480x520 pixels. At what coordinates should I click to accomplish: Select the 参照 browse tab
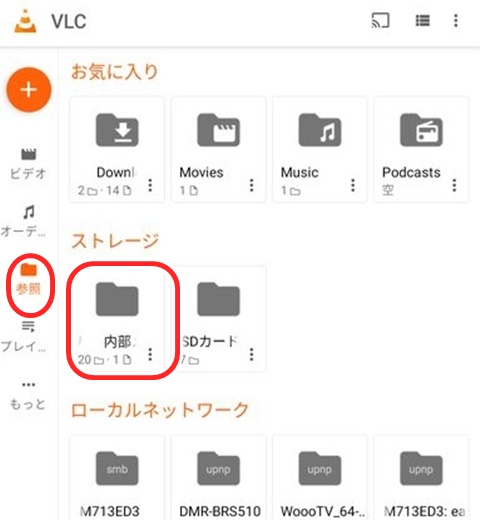point(29,279)
